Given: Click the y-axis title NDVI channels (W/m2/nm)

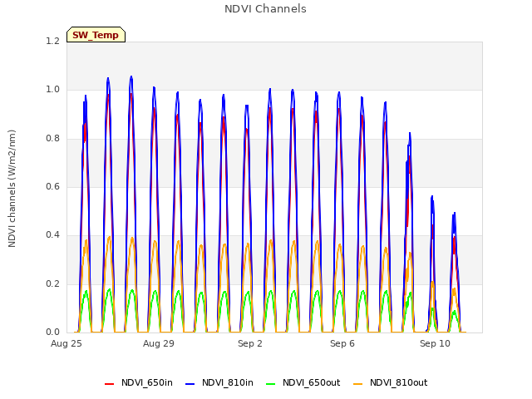Looking at the screenshot, I should 12,189.
